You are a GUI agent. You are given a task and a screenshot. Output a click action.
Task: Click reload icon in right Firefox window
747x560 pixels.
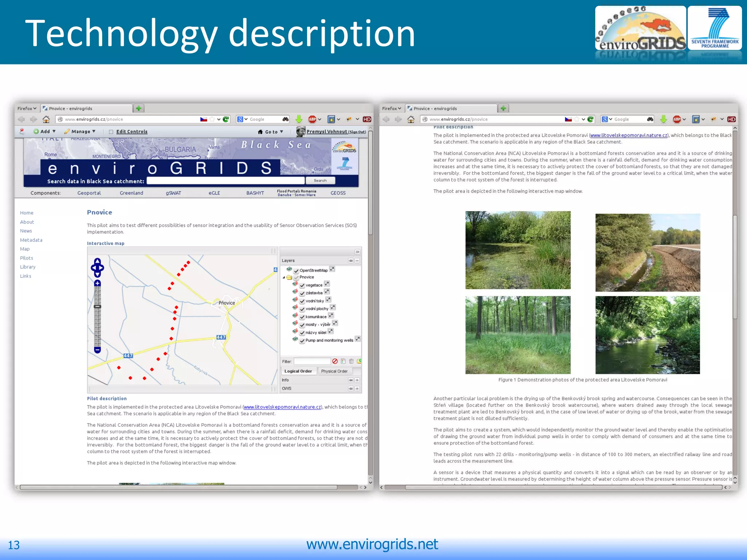point(591,119)
